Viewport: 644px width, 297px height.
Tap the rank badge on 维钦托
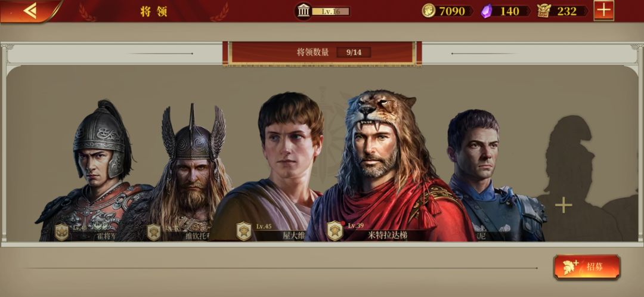coord(154,232)
